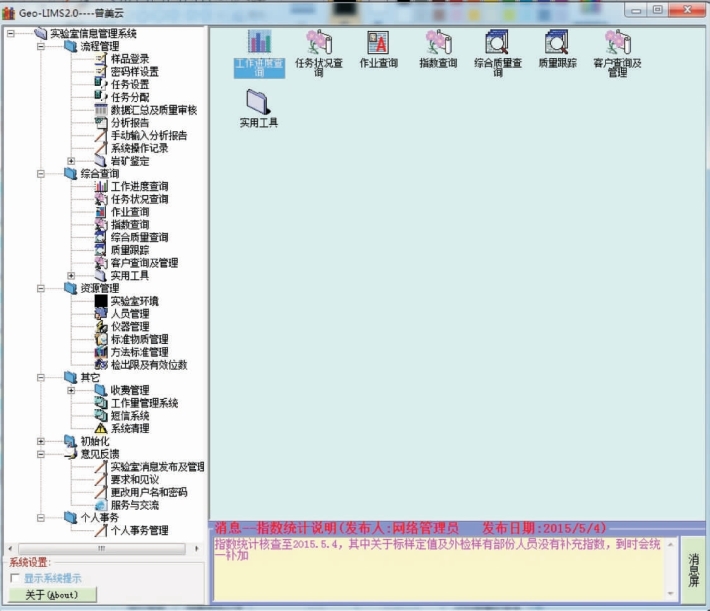The image size is (710, 611).
Task: Open the 工作进度查询 chart icon in main panel
Action: pos(259,43)
